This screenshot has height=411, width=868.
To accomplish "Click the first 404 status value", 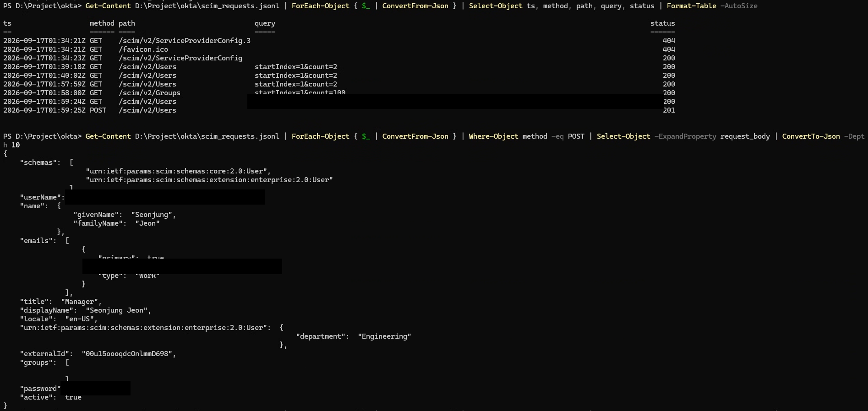I will click(x=669, y=41).
